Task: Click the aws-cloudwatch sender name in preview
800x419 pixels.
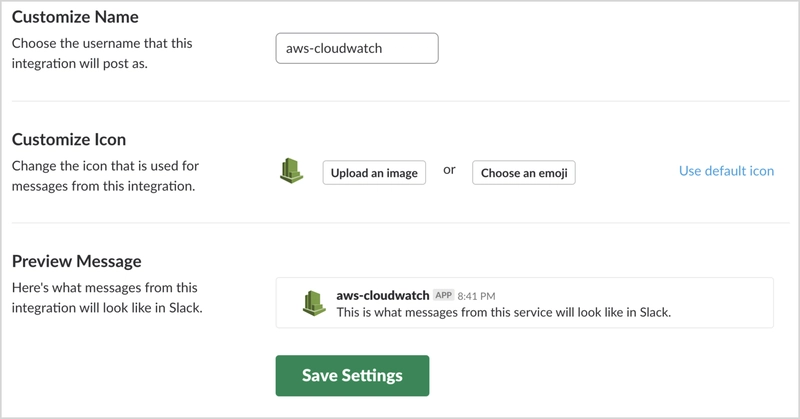Action: click(x=383, y=295)
